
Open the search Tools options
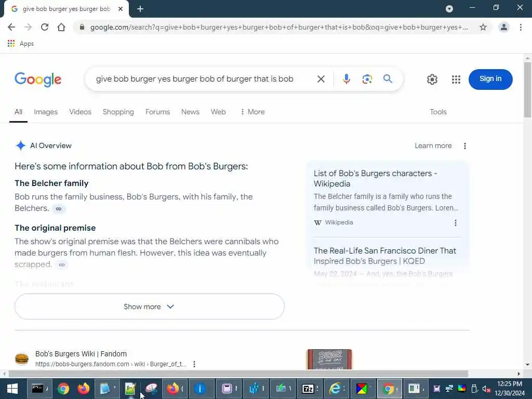click(x=438, y=112)
